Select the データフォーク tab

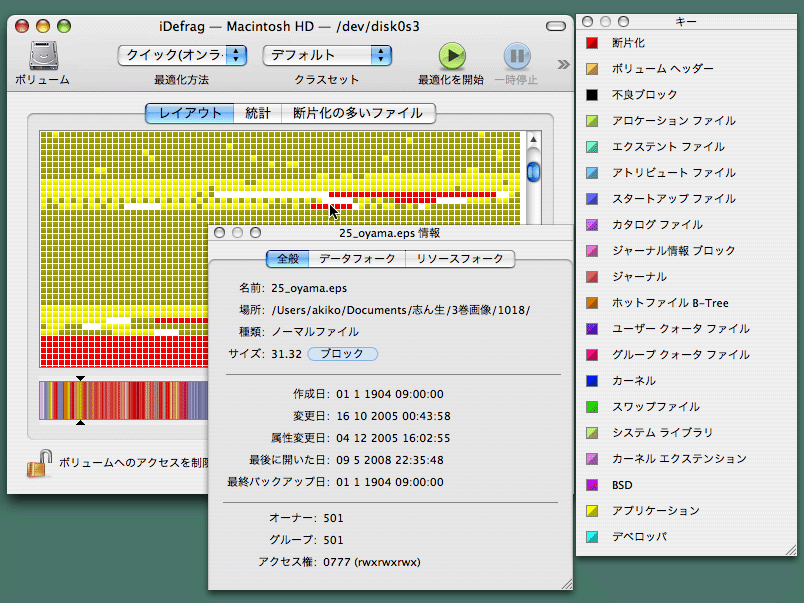tap(357, 258)
